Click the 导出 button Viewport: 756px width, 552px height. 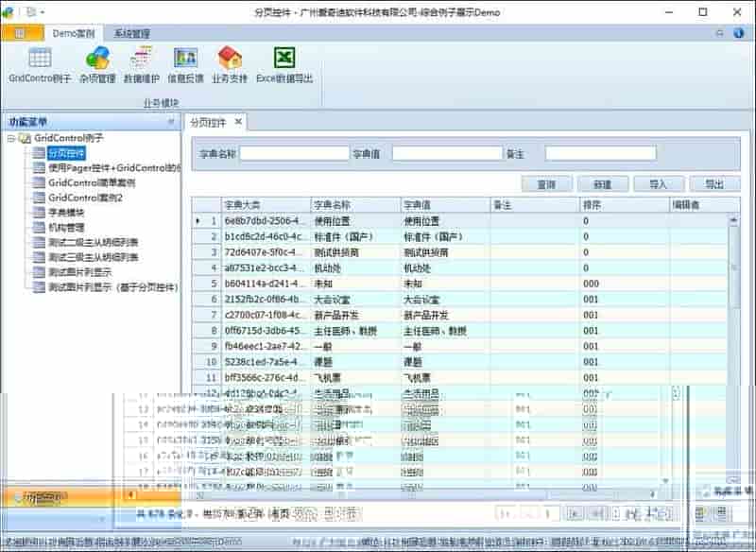pyautogui.click(x=714, y=183)
